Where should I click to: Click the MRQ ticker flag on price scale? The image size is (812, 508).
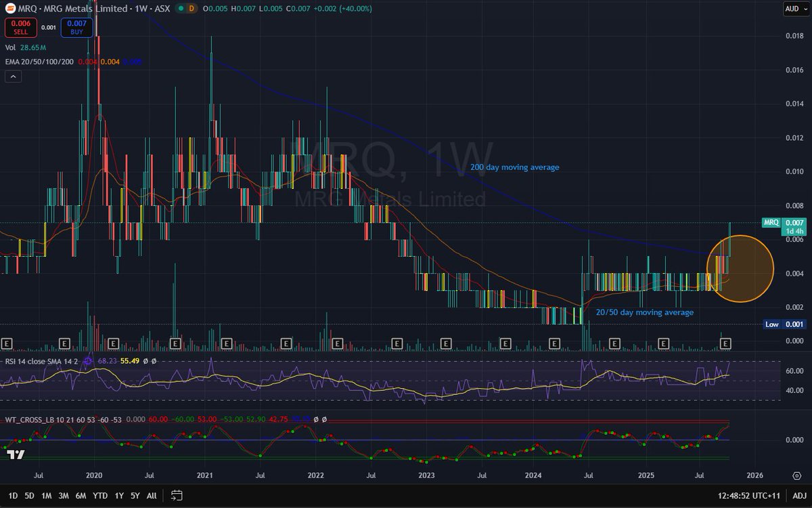point(772,222)
